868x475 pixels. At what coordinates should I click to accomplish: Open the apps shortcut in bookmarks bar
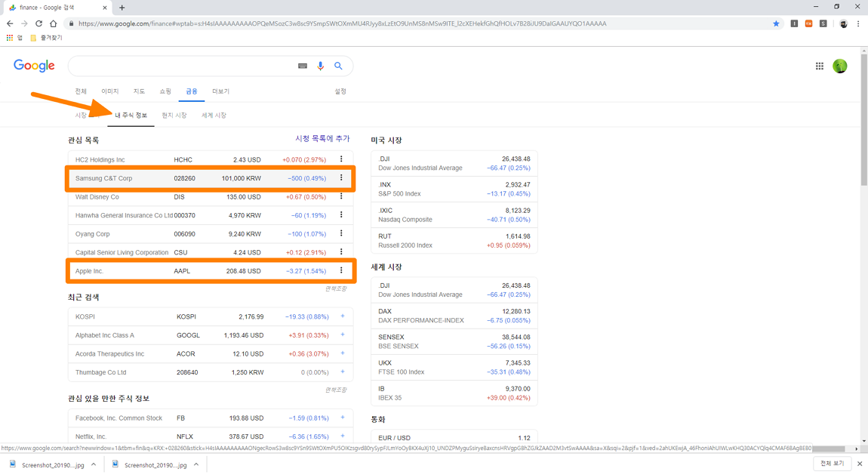(14, 38)
